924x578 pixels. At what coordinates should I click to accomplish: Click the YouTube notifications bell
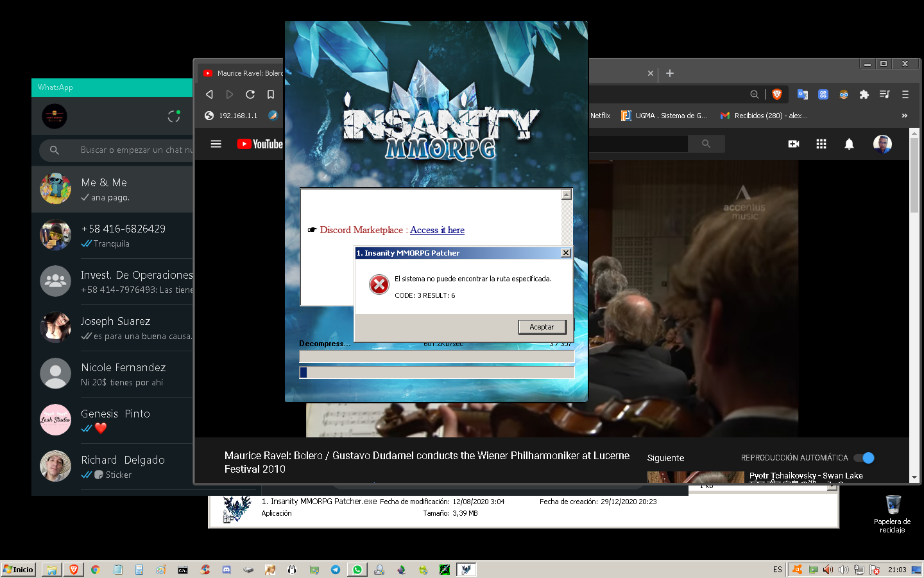(x=849, y=144)
